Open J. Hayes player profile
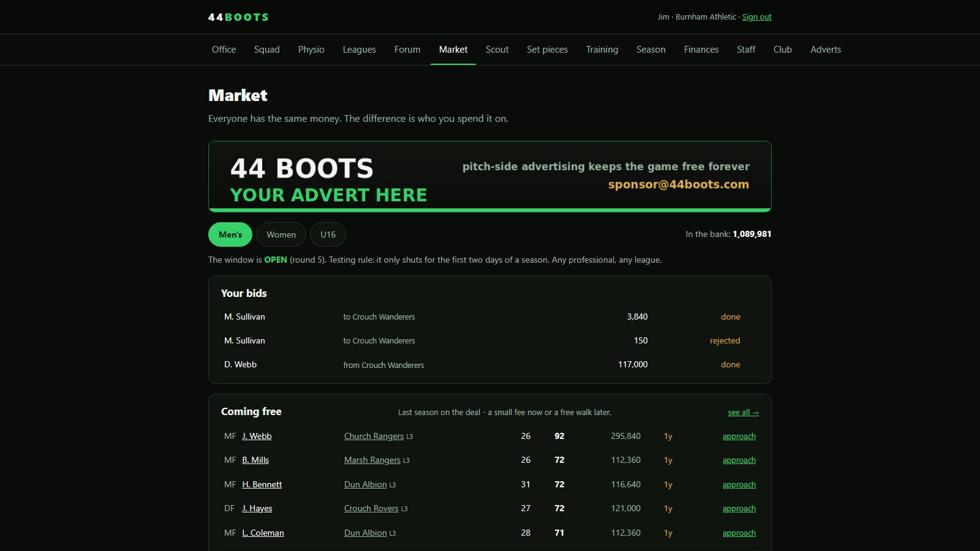This screenshot has width=980, height=551. pyautogui.click(x=257, y=508)
